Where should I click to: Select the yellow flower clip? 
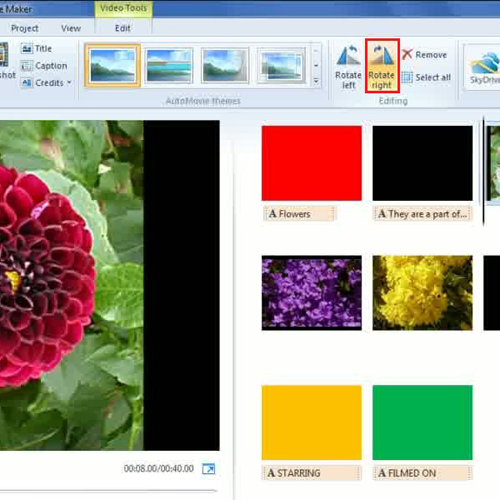(423, 293)
